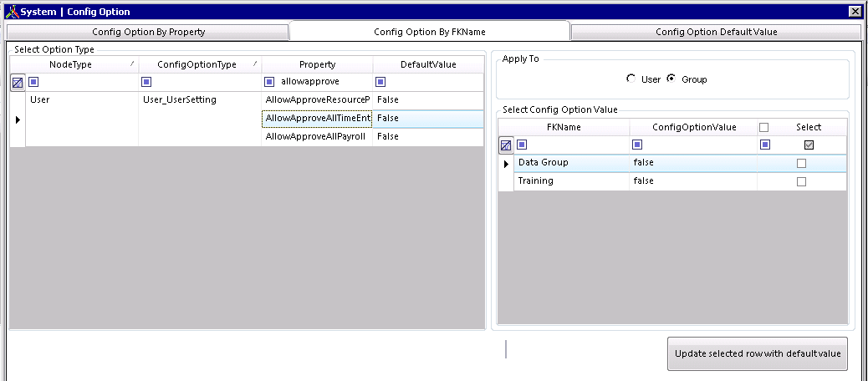The height and width of the screenshot is (381, 868).
Task: Click the DefaultValue column header
Action: tap(428, 64)
